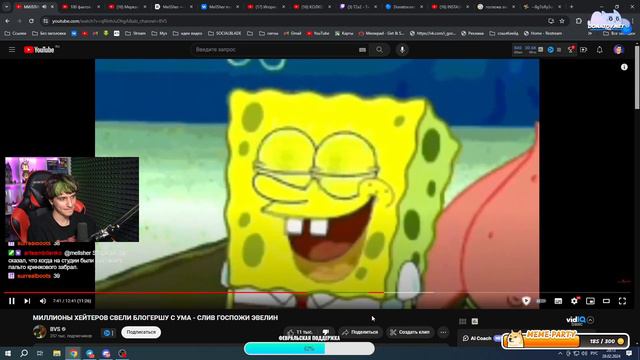Show hidden system tray icons
640x360 pixels.
coord(560,353)
